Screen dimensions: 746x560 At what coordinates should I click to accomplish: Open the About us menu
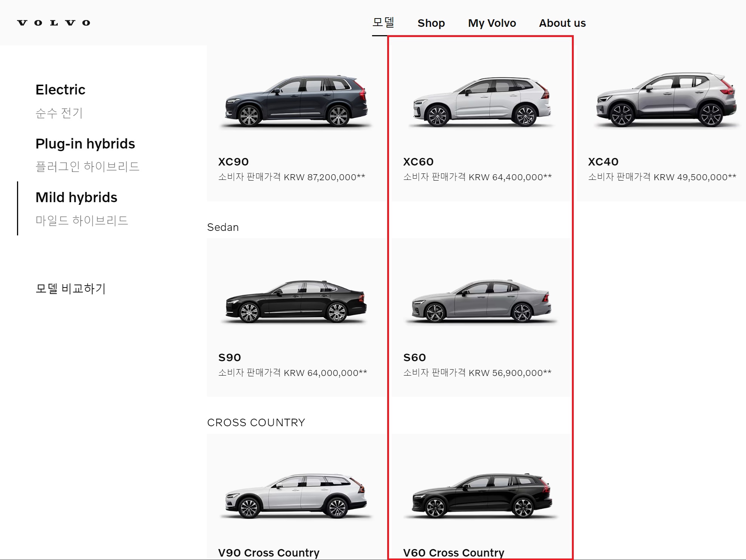pyautogui.click(x=562, y=23)
